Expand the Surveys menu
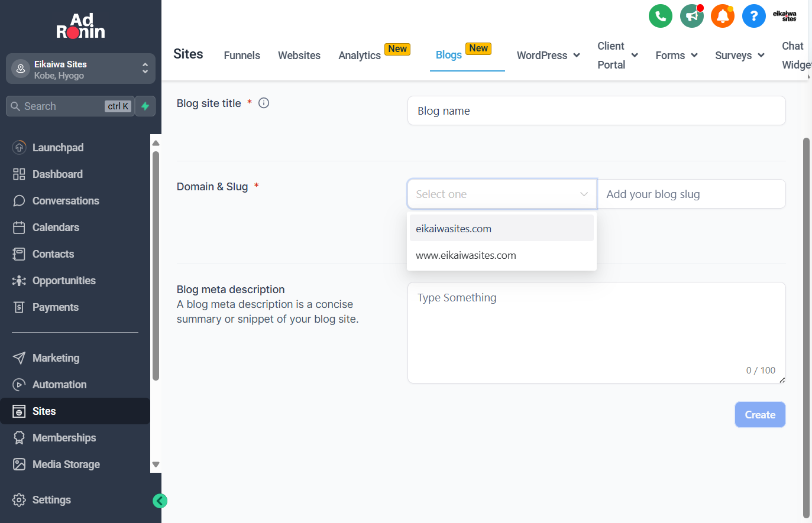The image size is (812, 523). [740, 55]
